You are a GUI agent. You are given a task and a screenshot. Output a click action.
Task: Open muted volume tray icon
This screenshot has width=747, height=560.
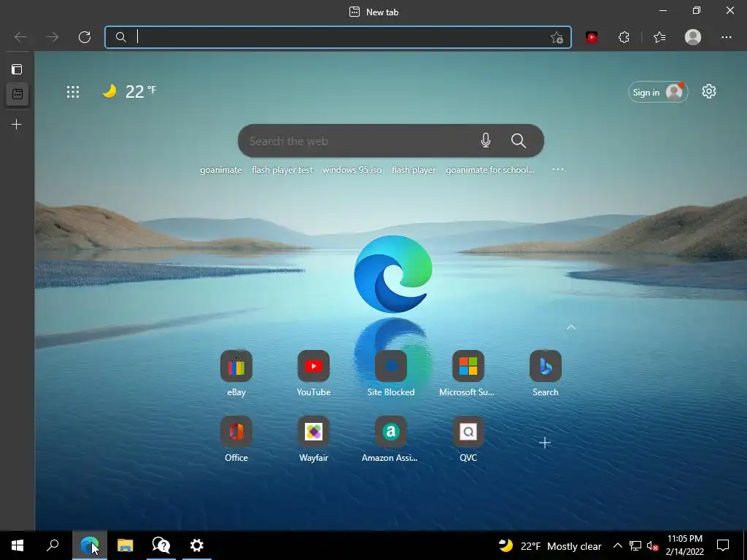pos(653,545)
